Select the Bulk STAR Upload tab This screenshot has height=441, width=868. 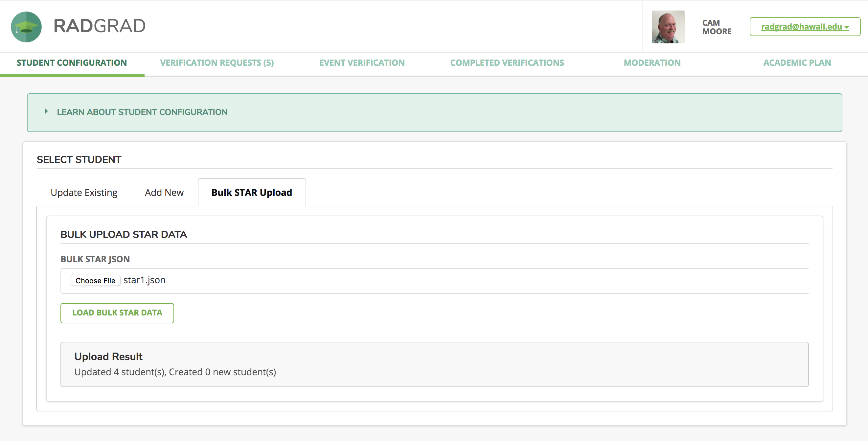252,193
